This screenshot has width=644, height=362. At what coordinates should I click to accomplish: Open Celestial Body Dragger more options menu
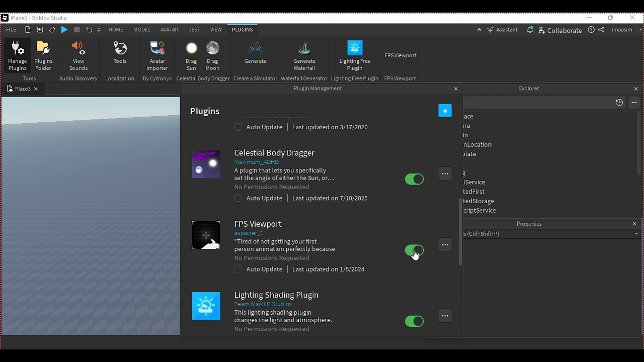(x=445, y=174)
